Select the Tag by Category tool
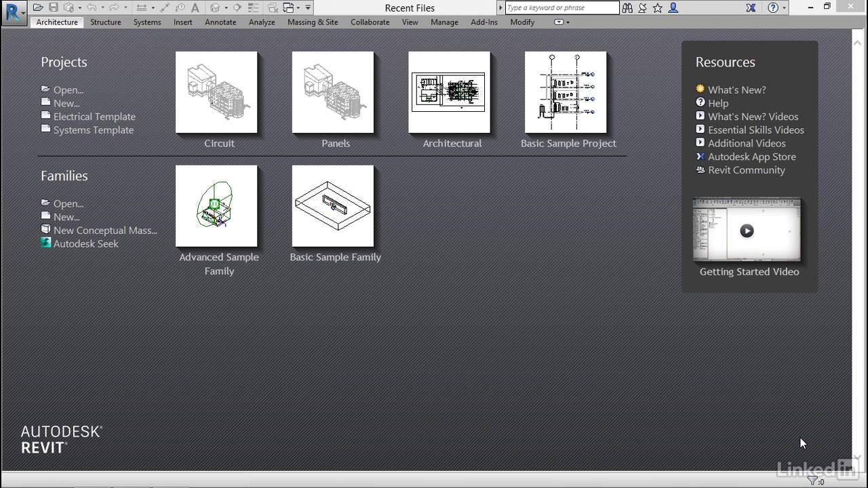The height and width of the screenshot is (488, 868). coord(180,7)
